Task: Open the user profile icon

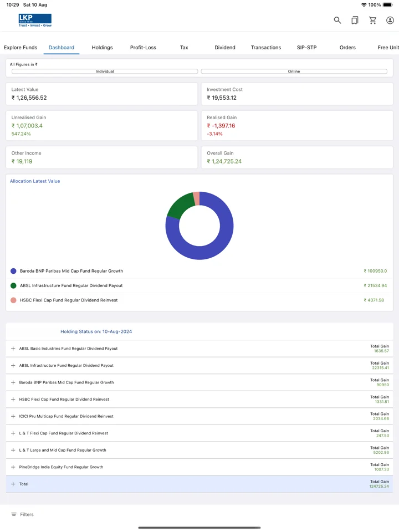Action: (390, 21)
